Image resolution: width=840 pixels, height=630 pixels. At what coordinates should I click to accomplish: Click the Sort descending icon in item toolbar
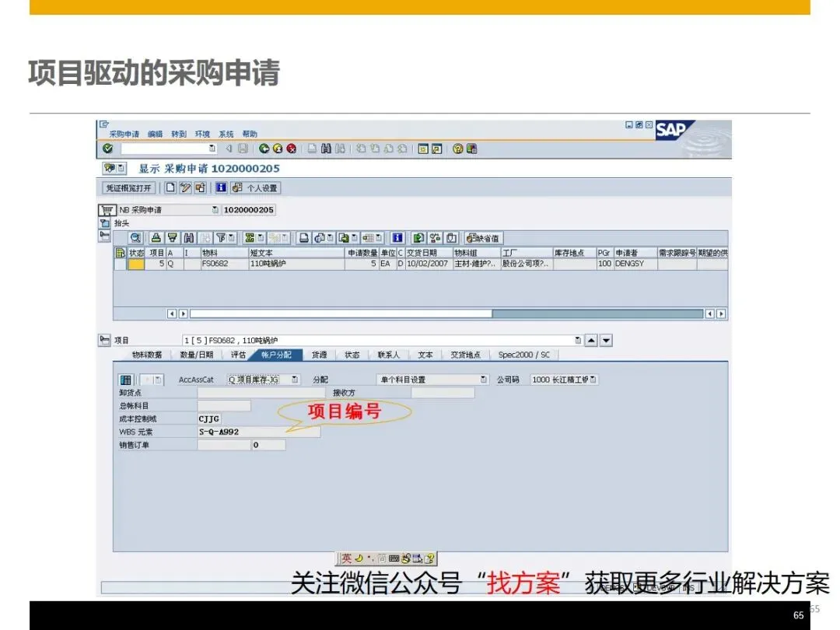pos(173,238)
